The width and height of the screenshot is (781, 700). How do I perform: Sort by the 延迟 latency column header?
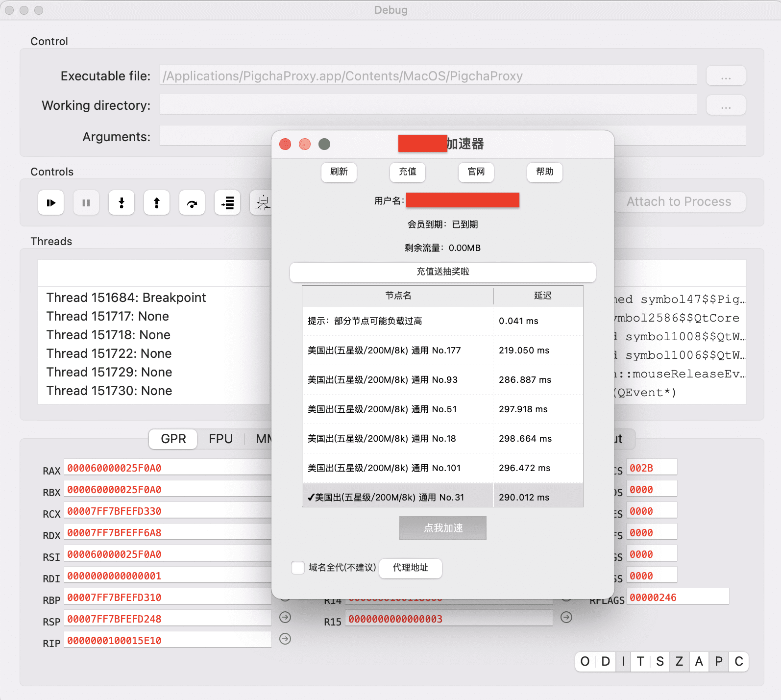coord(538,296)
